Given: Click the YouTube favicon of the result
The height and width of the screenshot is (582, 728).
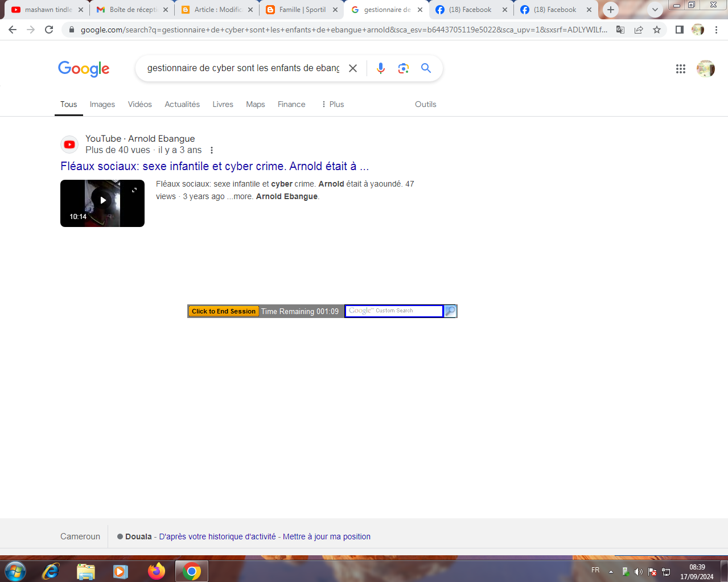Looking at the screenshot, I should tap(69, 145).
